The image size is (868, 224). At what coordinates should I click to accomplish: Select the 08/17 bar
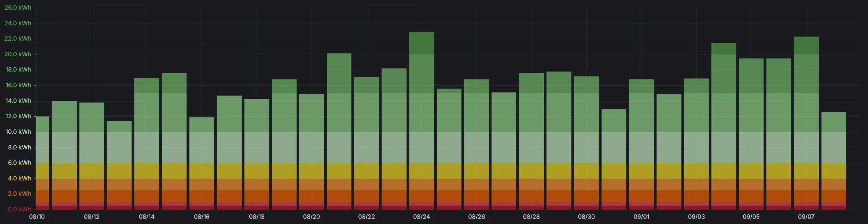point(229,152)
